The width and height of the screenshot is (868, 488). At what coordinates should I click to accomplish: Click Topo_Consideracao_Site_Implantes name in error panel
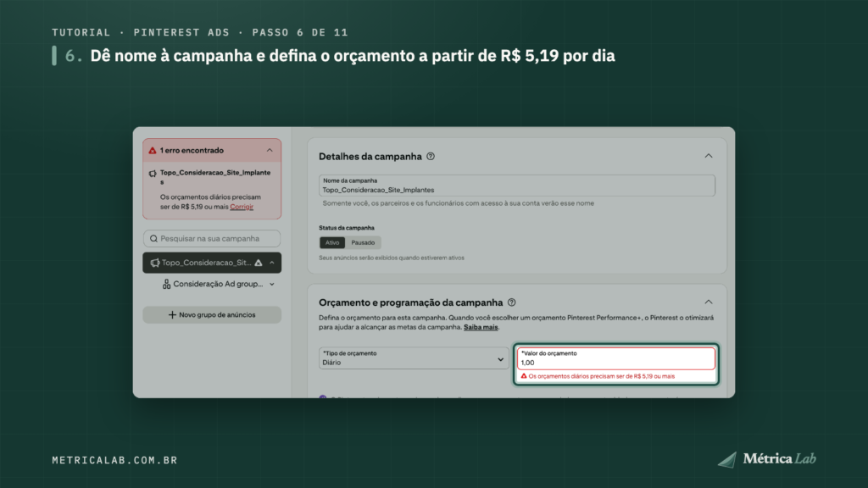pyautogui.click(x=215, y=177)
